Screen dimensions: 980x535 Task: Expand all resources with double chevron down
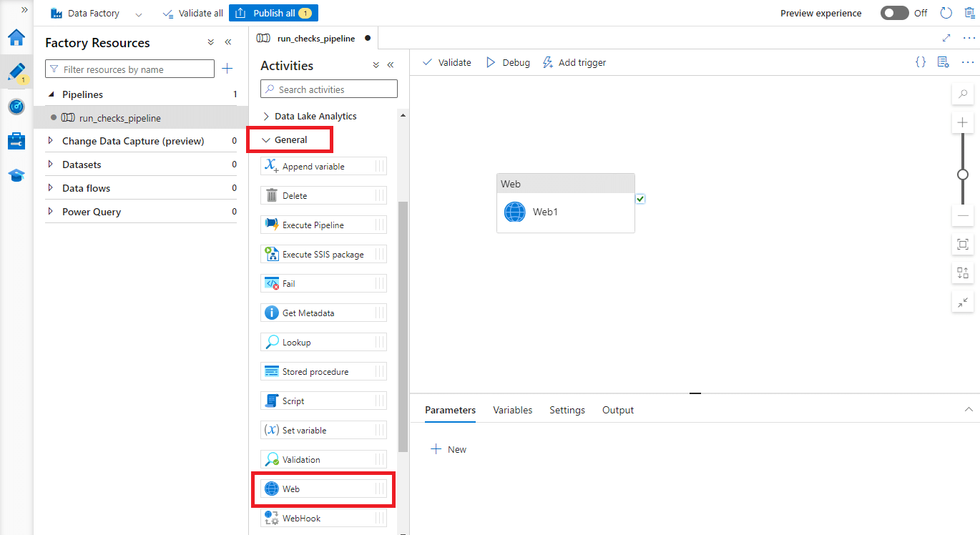(211, 42)
